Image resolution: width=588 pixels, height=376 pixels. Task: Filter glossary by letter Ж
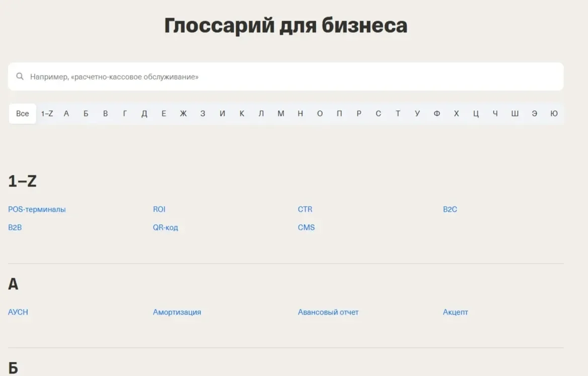click(x=183, y=113)
